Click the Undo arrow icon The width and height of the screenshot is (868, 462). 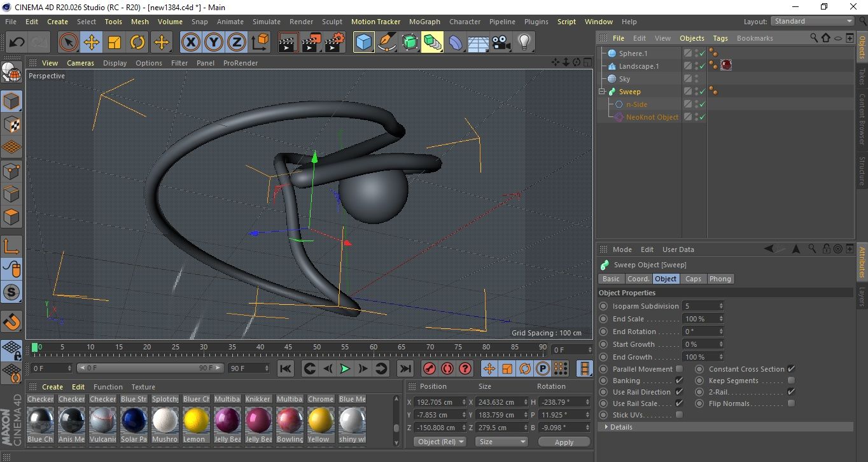coord(17,43)
